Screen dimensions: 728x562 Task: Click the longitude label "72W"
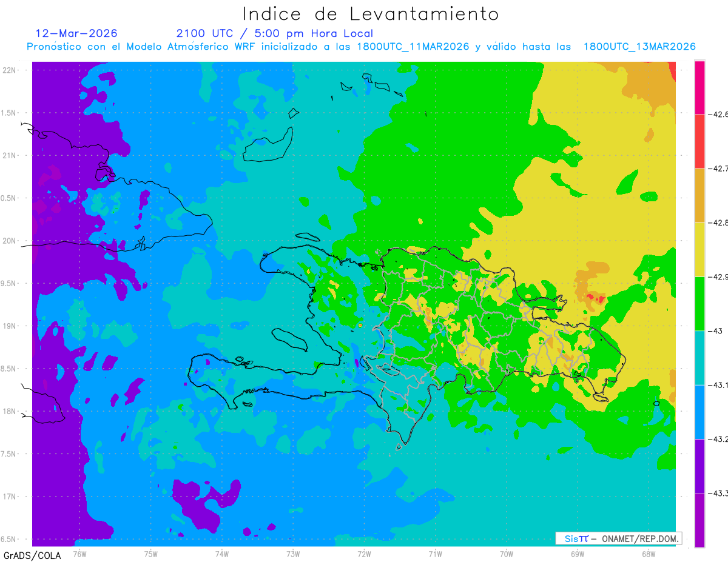[364, 554]
